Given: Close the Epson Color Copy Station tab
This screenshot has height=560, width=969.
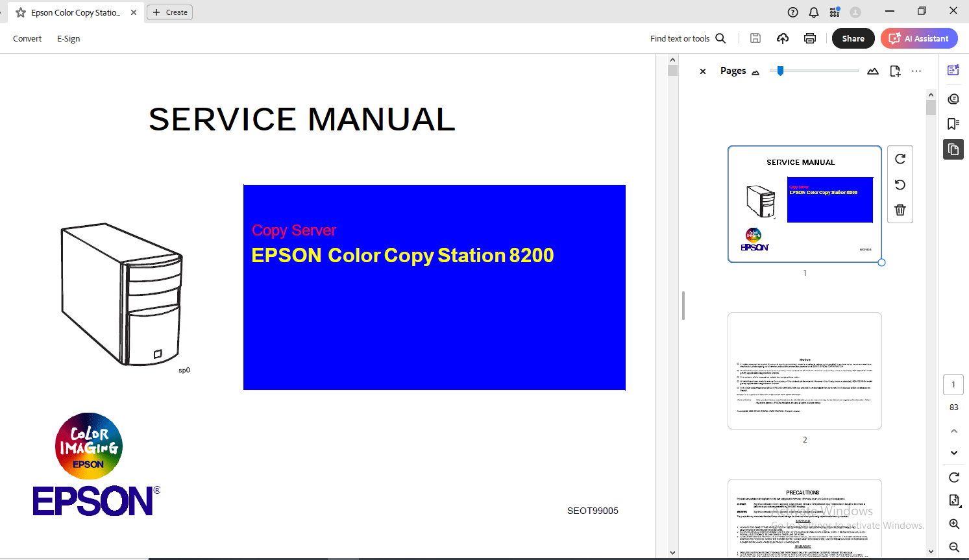Looking at the screenshot, I should (x=134, y=12).
